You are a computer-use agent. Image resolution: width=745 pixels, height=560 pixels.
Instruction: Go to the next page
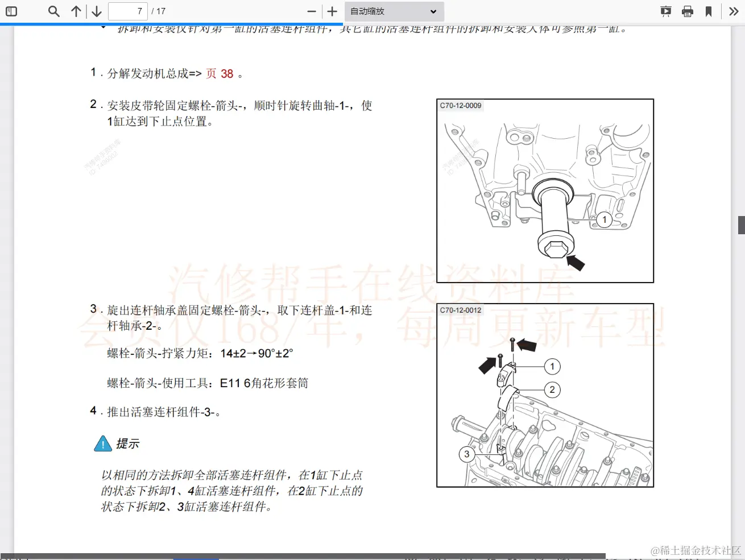(96, 11)
